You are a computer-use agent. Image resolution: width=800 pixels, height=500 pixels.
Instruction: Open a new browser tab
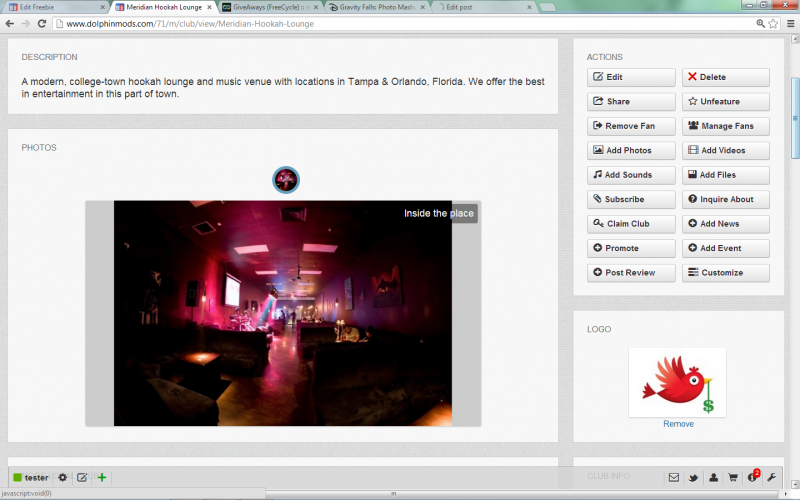click(x=547, y=7)
